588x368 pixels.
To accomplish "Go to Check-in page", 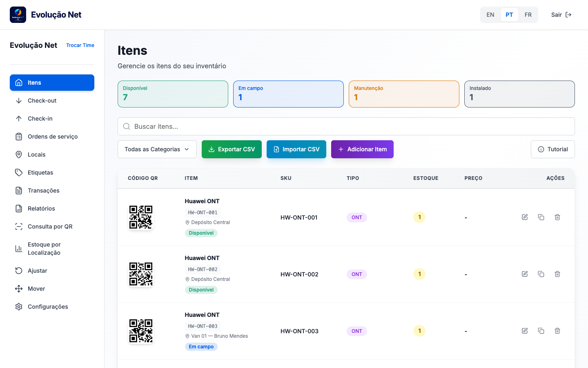I will click(52, 119).
